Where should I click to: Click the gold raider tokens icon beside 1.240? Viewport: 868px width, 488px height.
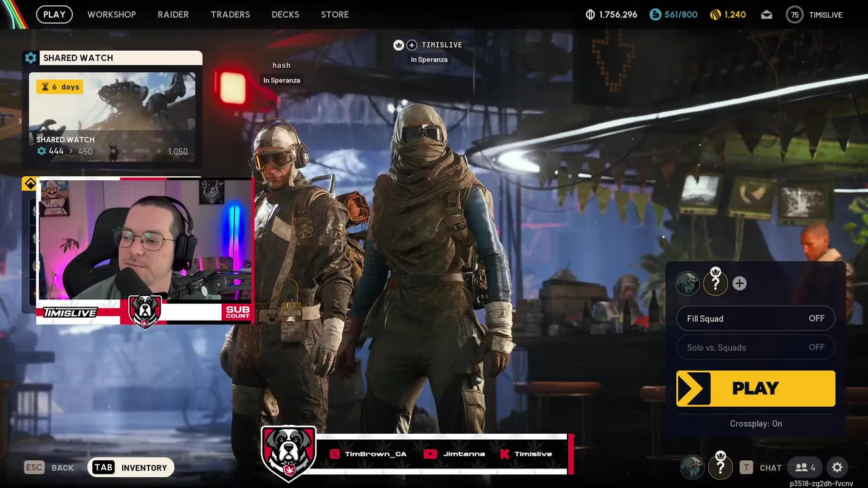tap(715, 14)
